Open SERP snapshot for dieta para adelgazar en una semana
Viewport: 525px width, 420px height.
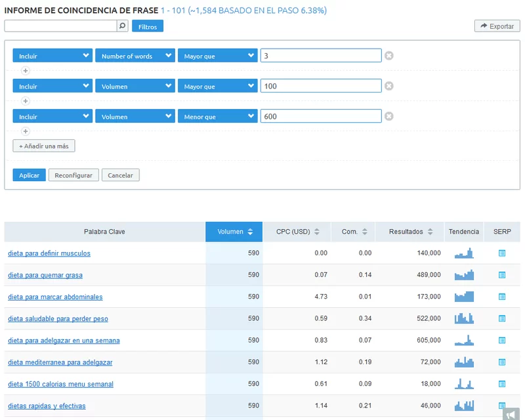(x=502, y=341)
